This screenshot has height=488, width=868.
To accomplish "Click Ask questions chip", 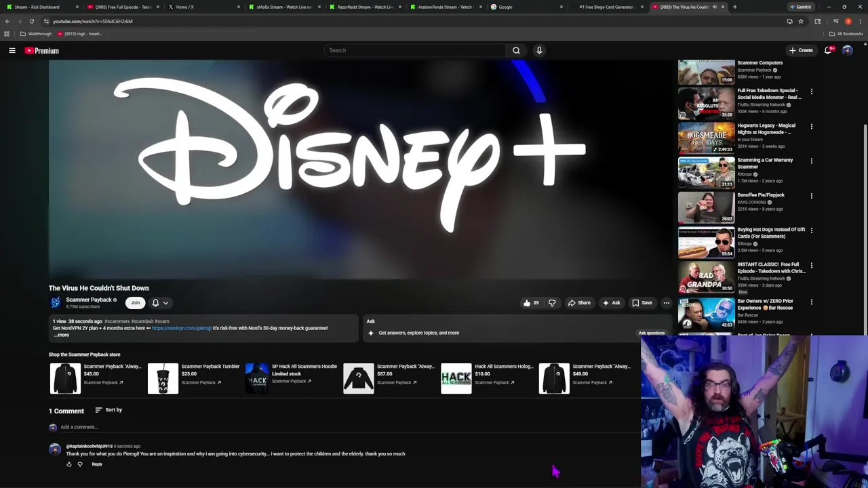I will [652, 333].
